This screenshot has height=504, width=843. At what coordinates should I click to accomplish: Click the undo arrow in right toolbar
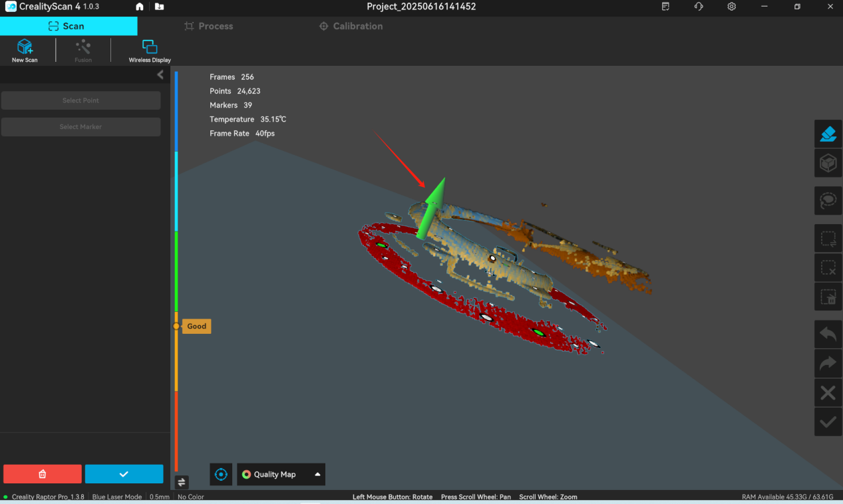coord(828,334)
